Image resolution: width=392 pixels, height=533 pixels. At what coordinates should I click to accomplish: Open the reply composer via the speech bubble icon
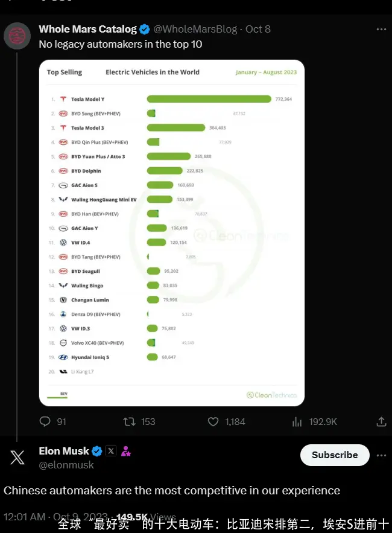point(45,421)
